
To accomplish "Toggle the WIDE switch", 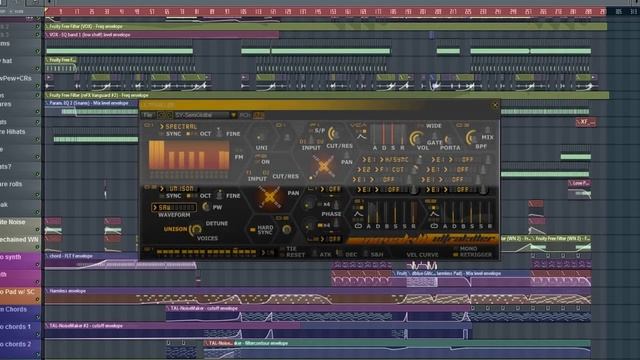I will pos(430,126).
